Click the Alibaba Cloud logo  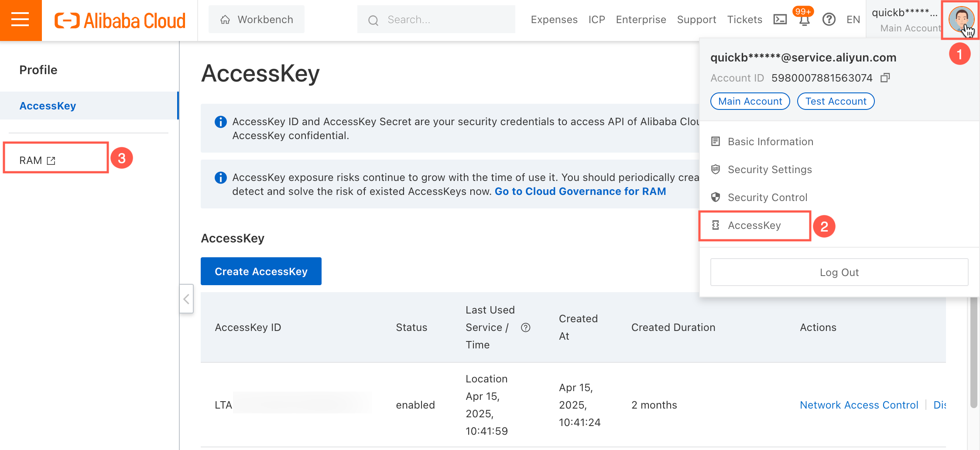(x=120, y=20)
